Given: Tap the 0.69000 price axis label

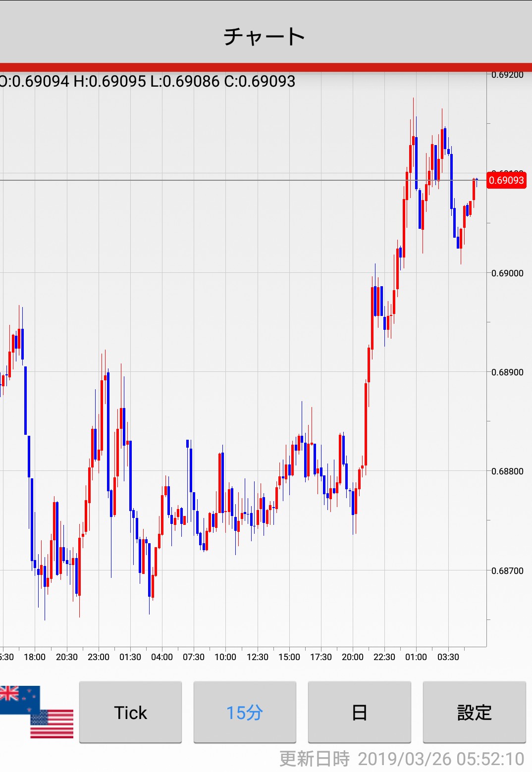Looking at the screenshot, I should point(507,273).
